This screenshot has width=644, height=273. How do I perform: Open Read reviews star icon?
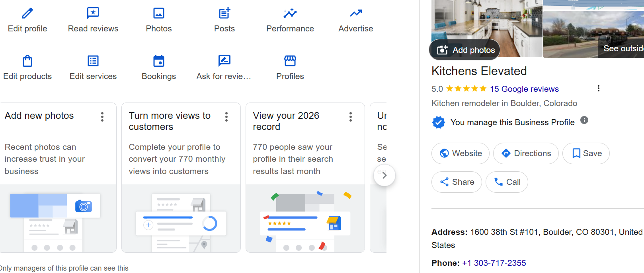click(93, 13)
